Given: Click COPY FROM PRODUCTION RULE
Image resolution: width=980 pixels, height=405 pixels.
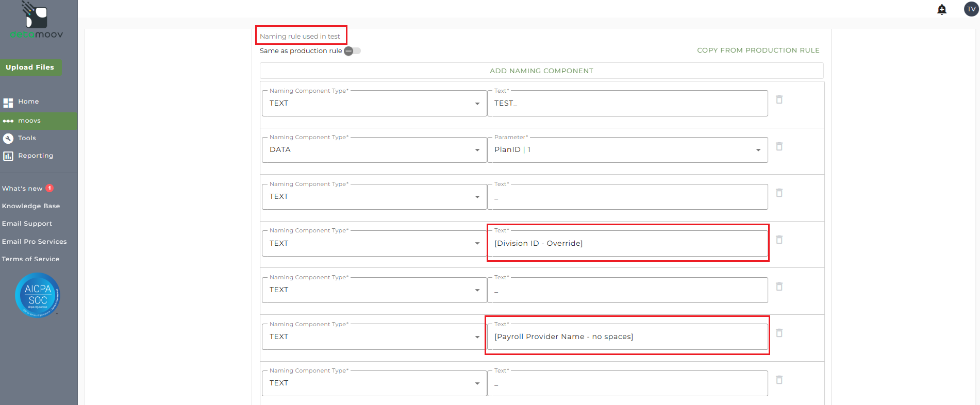Looking at the screenshot, I should [x=758, y=50].
